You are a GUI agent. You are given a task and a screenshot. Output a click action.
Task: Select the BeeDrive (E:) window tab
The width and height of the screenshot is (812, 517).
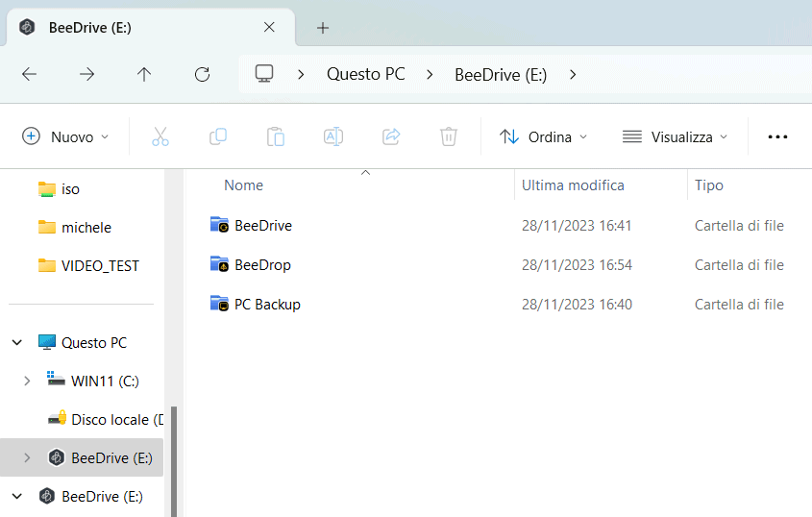pos(151,27)
